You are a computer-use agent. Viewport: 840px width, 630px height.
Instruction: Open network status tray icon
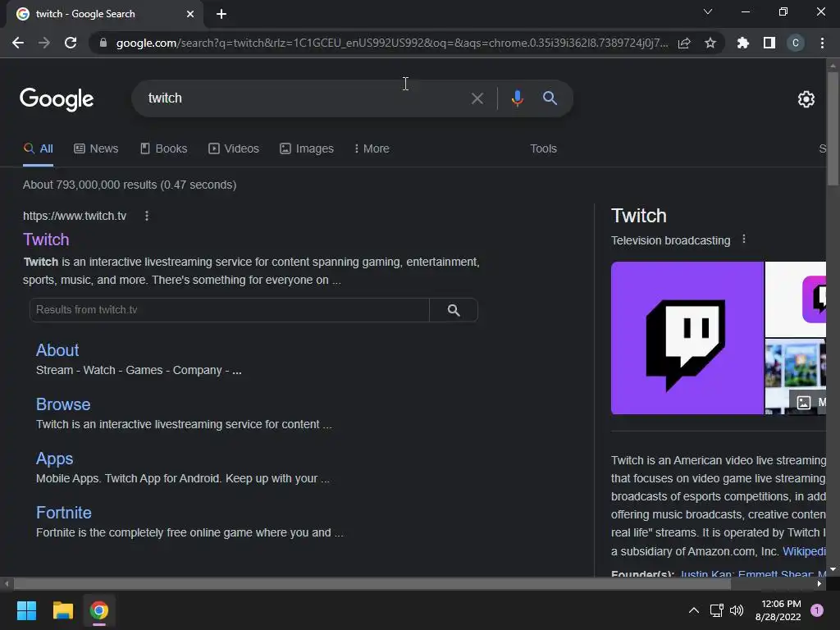716,610
